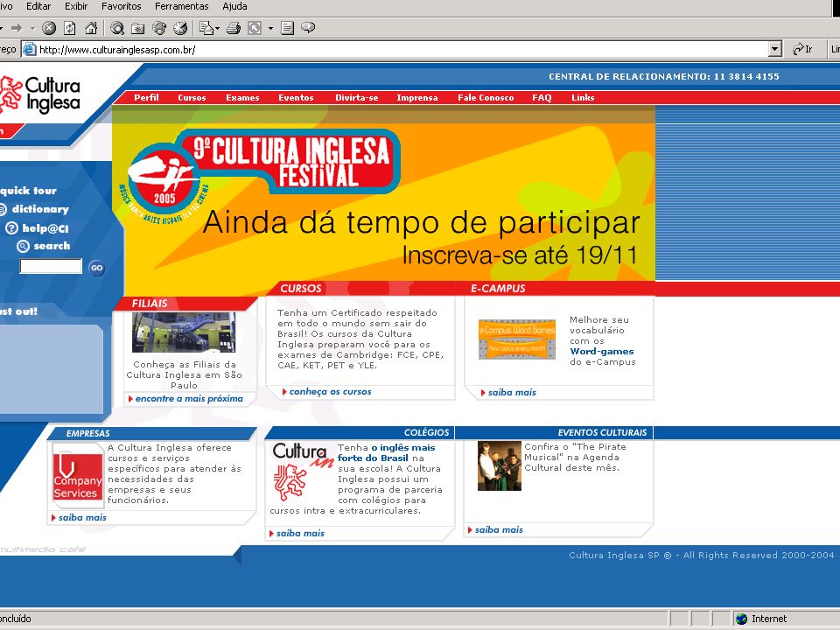The width and height of the screenshot is (840, 630).
Task: Click the Internet zone globe in status bar
Action: click(741, 619)
